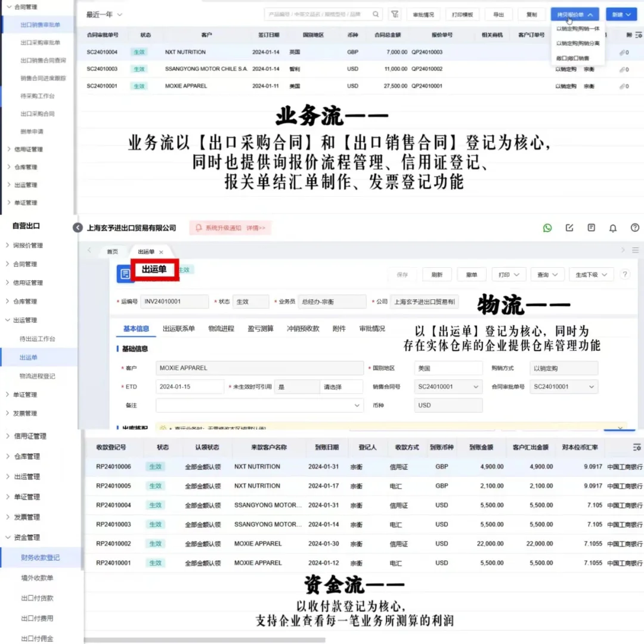The height and width of the screenshot is (644, 644).
Task: Click the paperclip attachment icon on SC24010001 row
Action: click(x=623, y=86)
